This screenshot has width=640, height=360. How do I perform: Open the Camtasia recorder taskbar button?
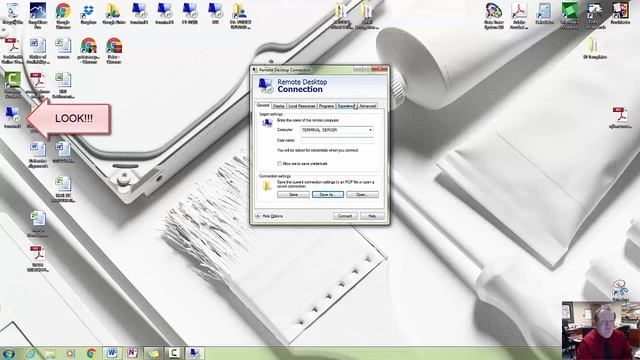tap(174, 353)
